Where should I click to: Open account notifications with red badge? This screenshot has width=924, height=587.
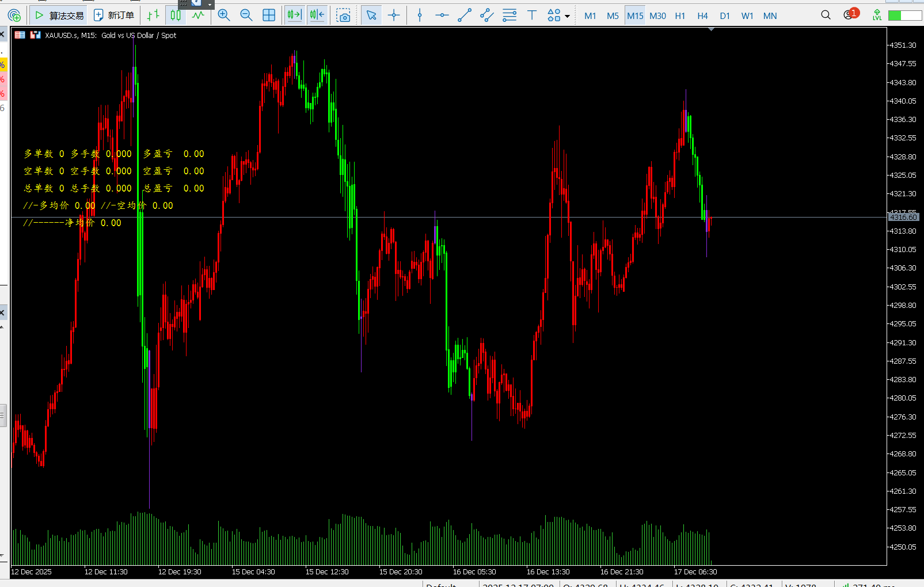(850, 14)
